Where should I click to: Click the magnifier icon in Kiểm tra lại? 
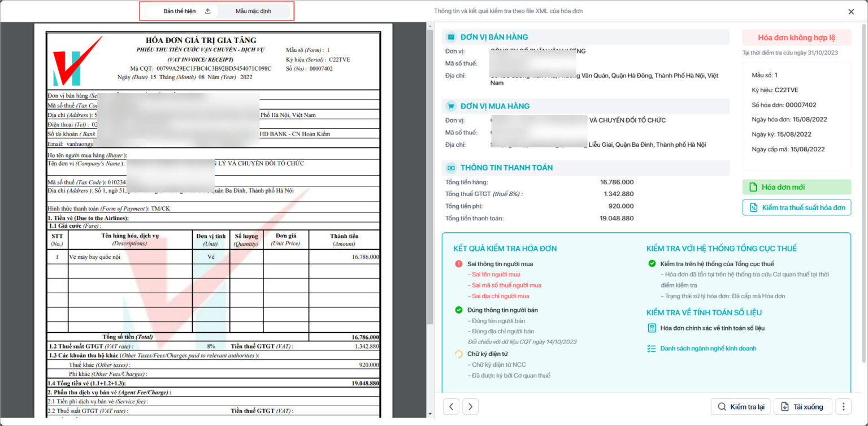[x=722, y=406]
